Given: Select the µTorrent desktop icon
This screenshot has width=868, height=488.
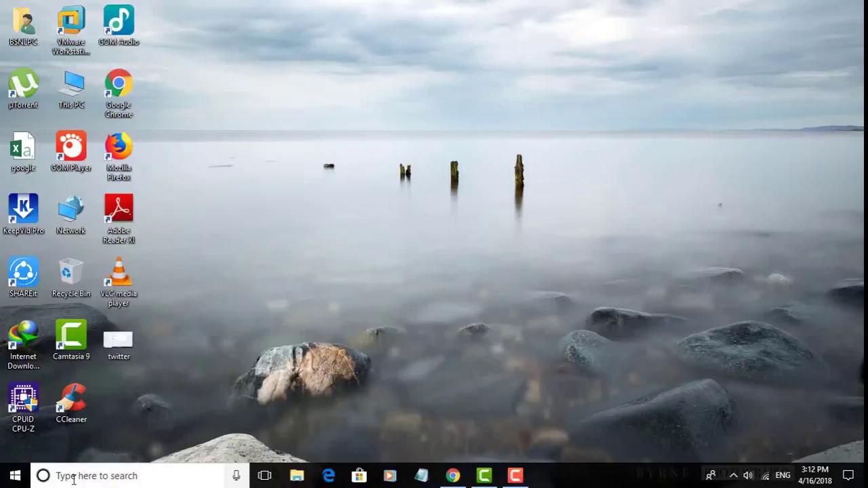Looking at the screenshot, I should click(23, 89).
